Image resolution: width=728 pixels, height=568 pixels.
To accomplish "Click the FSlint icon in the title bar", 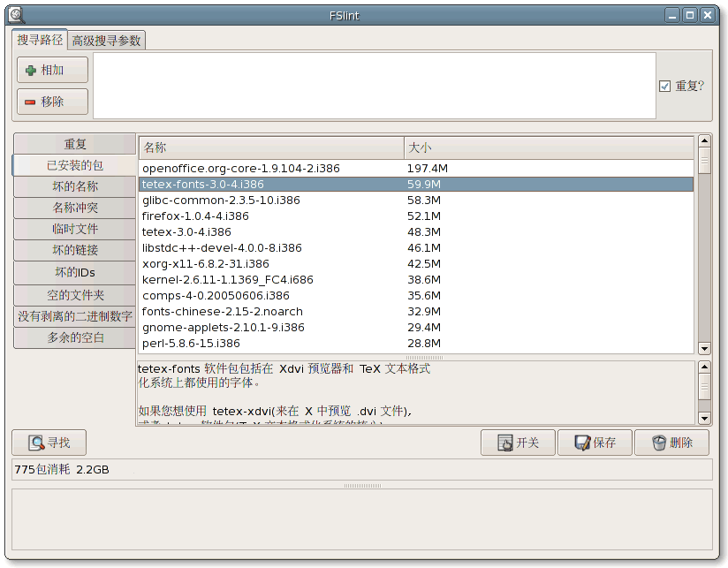I will coord(14,14).
